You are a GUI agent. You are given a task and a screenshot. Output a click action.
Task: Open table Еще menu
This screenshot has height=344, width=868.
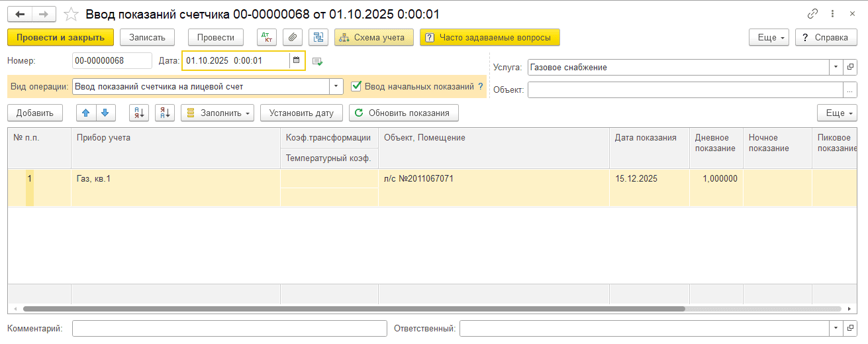[837, 113]
